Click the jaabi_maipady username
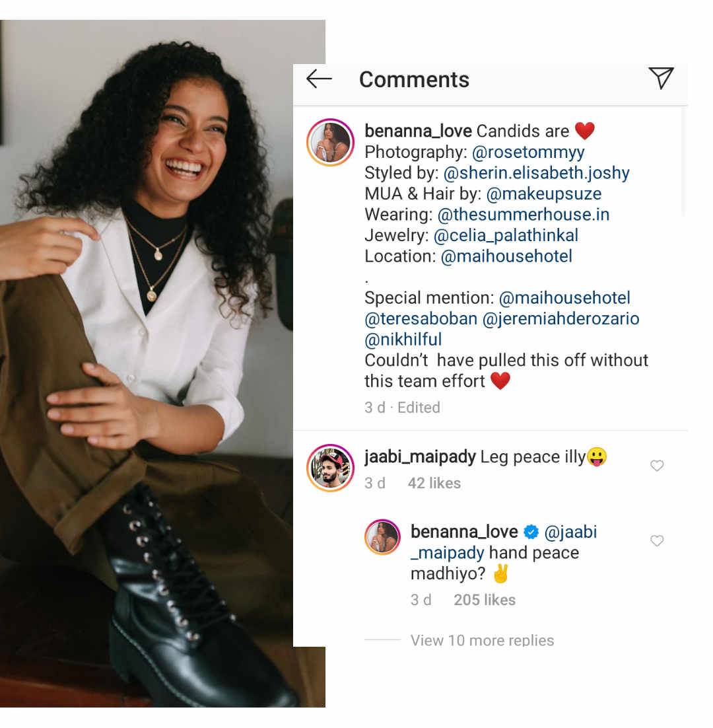This screenshot has width=713, height=728. click(x=420, y=456)
